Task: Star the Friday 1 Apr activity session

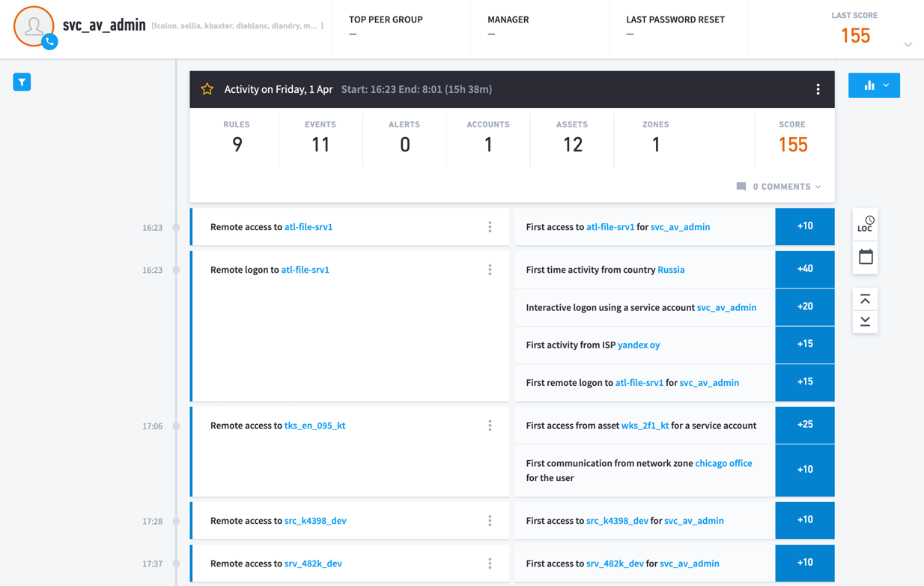Action: pyautogui.click(x=207, y=89)
